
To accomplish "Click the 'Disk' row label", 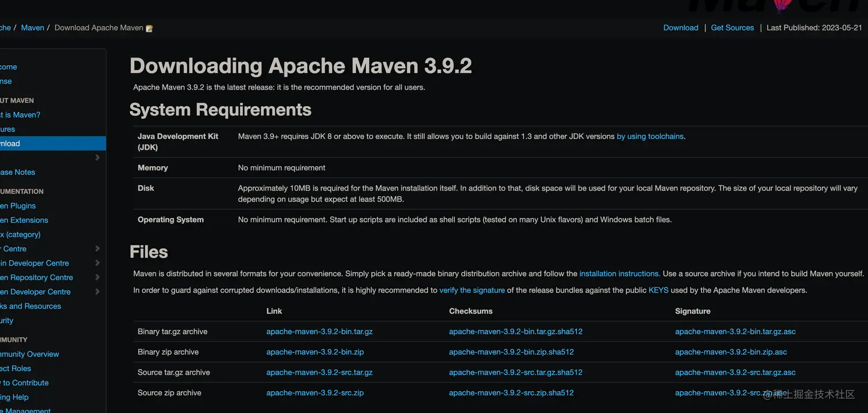I will (x=146, y=188).
